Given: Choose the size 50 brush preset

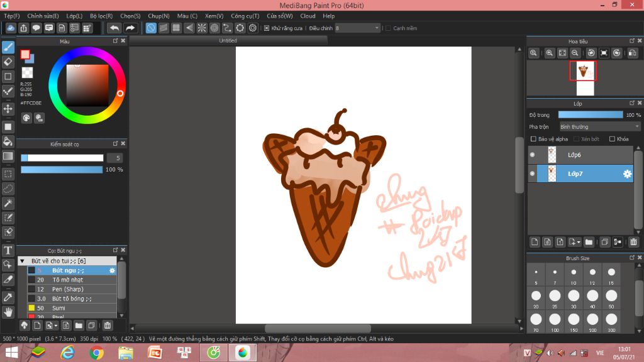Looking at the screenshot, I should point(611,297).
